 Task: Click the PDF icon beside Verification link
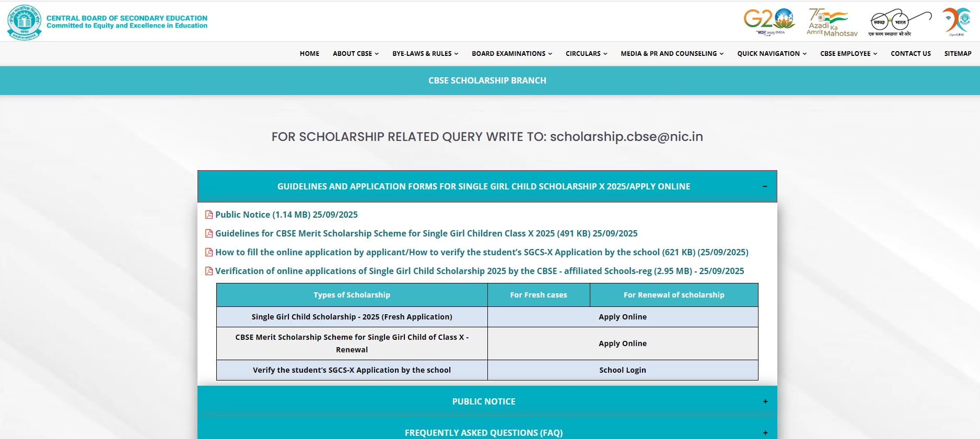209,271
